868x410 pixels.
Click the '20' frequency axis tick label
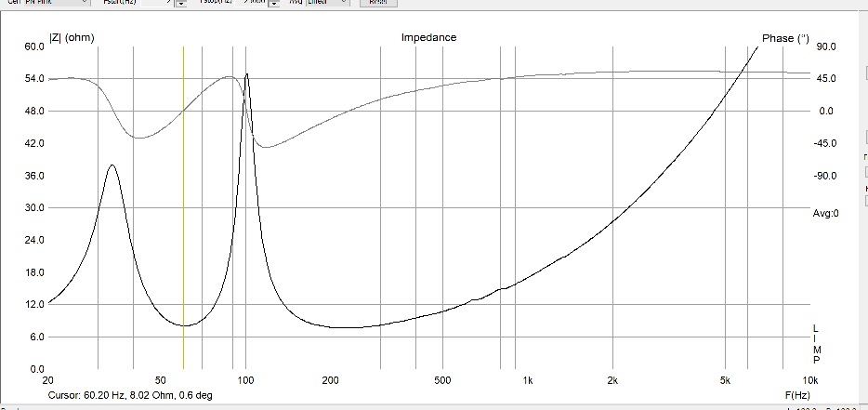coord(48,380)
